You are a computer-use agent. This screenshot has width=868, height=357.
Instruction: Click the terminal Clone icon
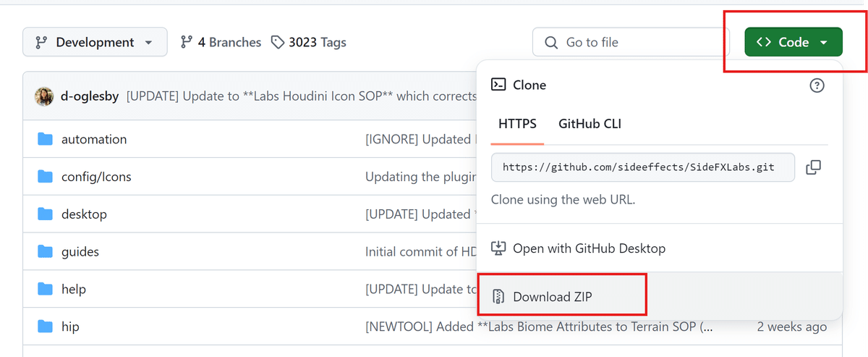(498, 85)
